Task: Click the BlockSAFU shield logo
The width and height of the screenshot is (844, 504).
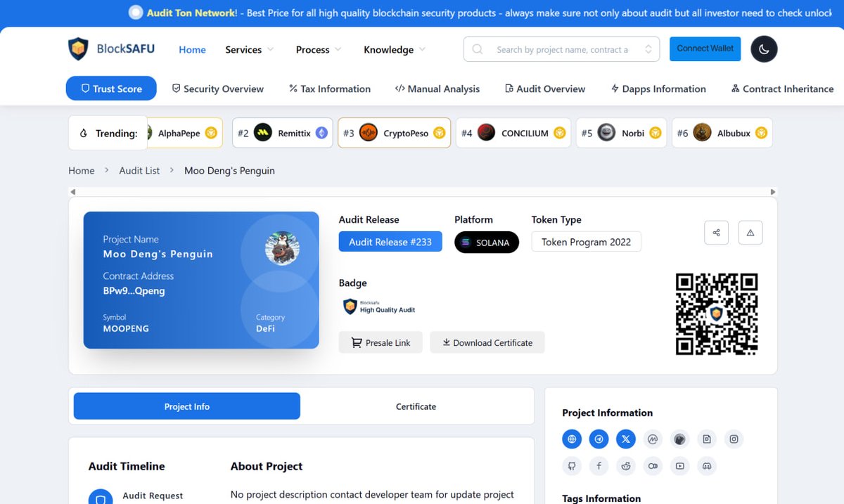Action: (x=78, y=49)
